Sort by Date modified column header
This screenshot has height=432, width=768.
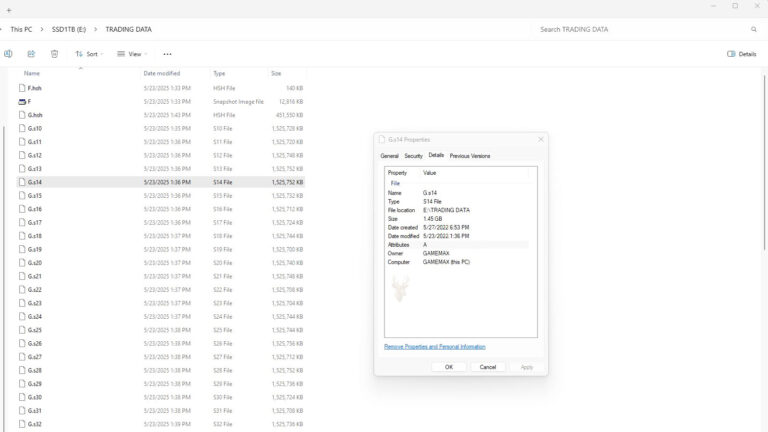click(x=162, y=73)
